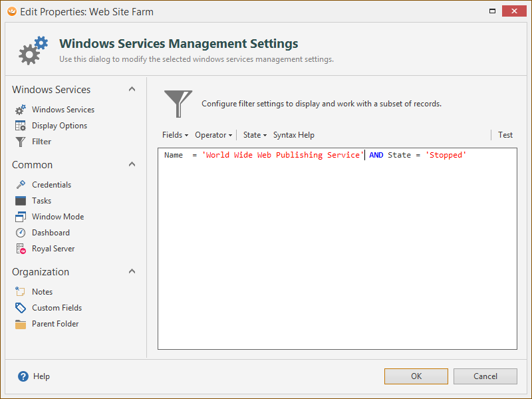This screenshot has width=532, height=399.
Task: Open Credentials key icon
Action: click(21, 185)
